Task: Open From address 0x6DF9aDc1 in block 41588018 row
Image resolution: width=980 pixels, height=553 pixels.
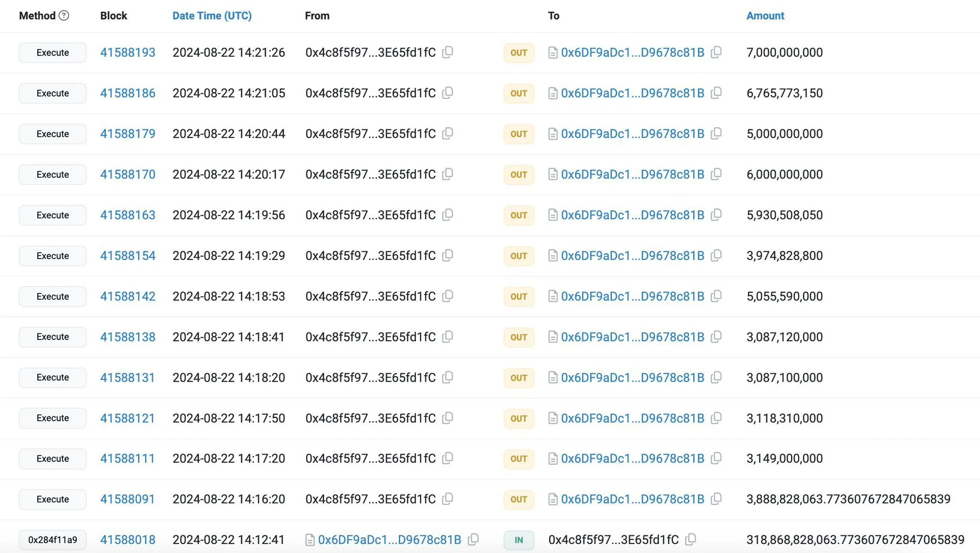Action: [389, 540]
